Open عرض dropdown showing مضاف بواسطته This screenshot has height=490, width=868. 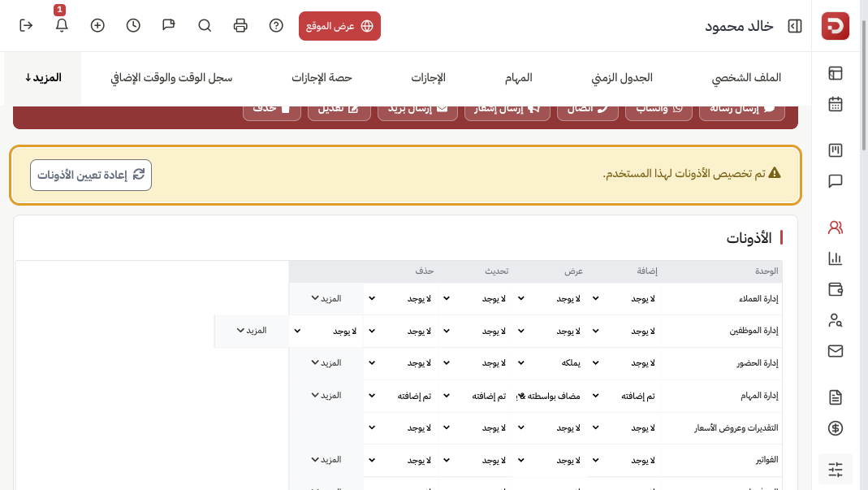[x=550, y=396]
